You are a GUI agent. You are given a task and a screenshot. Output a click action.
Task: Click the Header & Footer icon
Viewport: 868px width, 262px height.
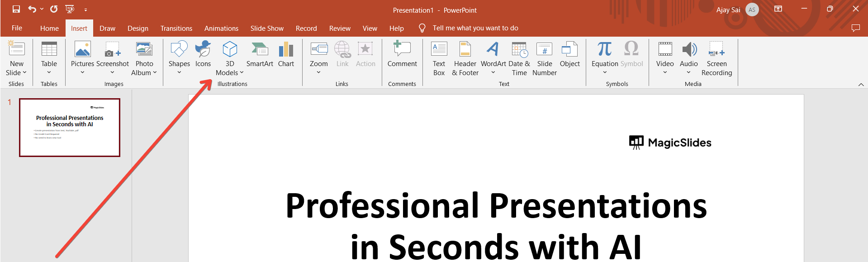coord(465,50)
